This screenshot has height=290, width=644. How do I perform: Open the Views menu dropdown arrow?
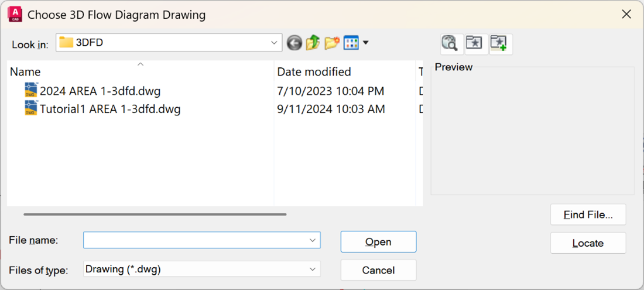click(366, 43)
